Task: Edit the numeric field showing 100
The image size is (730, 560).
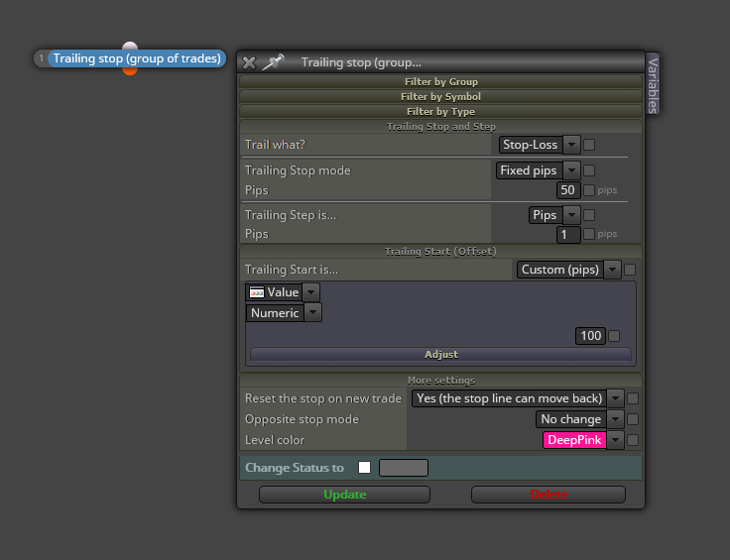Action: pos(590,336)
